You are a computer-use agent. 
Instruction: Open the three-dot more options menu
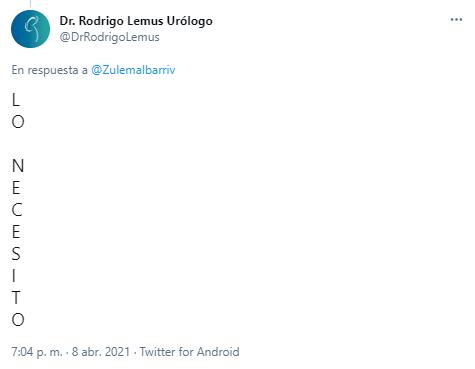(x=456, y=20)
